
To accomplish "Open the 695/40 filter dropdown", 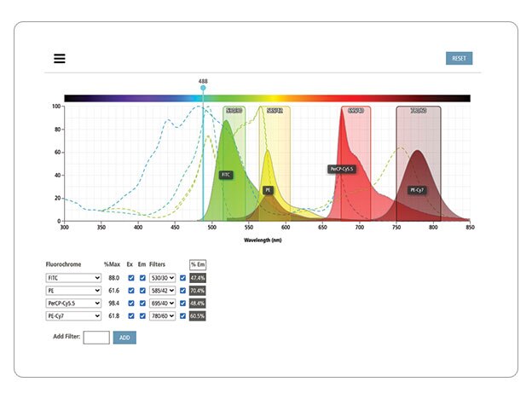I will click(163, 303).
